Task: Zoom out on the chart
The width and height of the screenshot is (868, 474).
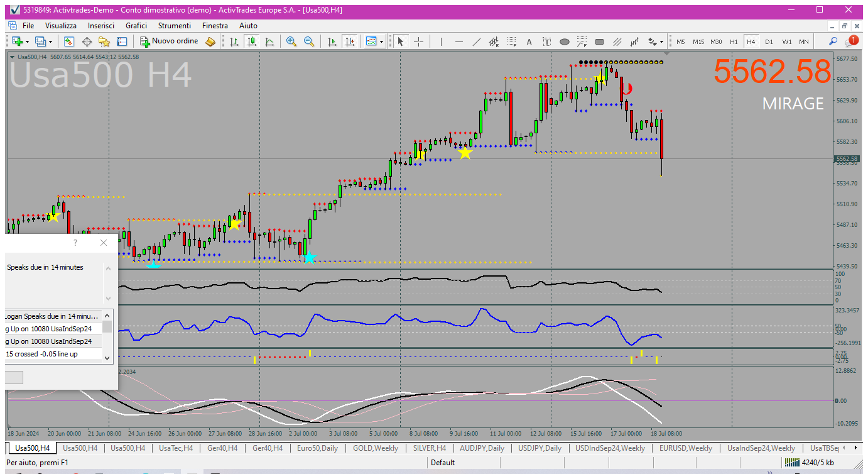Action: (308, 41)
